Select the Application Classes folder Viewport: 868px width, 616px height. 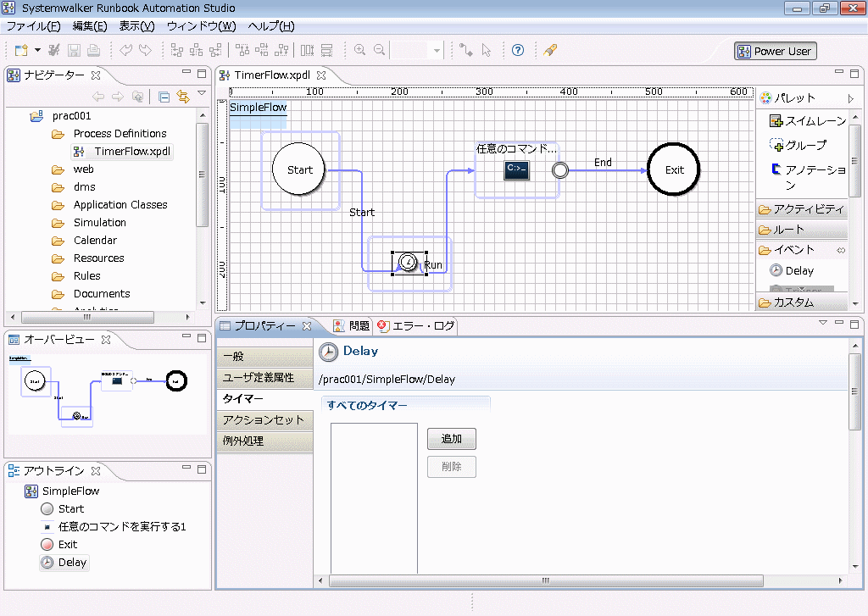click(120, 205)
